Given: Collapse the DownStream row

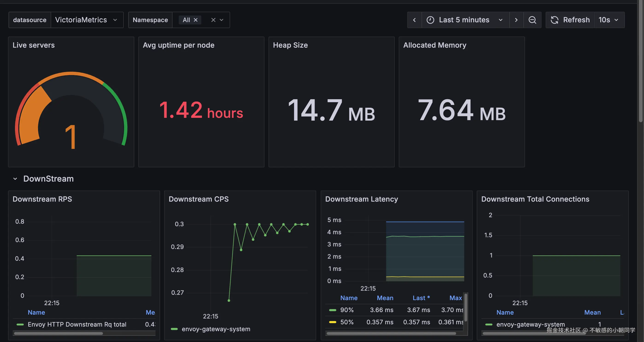Looking at the screenshot, I should click(15, 179).
